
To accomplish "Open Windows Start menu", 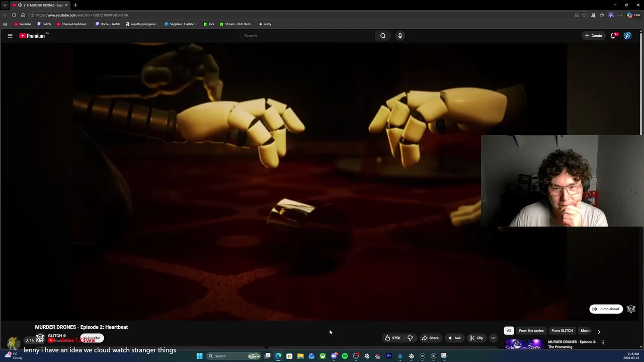I will [x=200, y=356].
